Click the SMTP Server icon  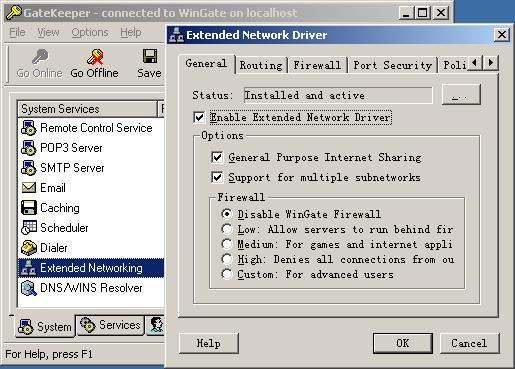[x=29, y=168]
